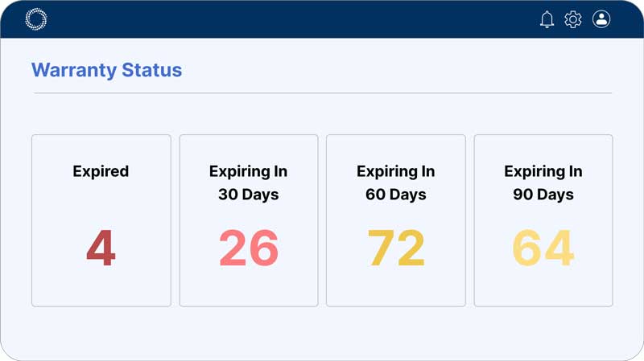The width and height of the screenshot is (644, 361).
Task: Click the empty page area below the cards
Action: click(x=322, y=331)
